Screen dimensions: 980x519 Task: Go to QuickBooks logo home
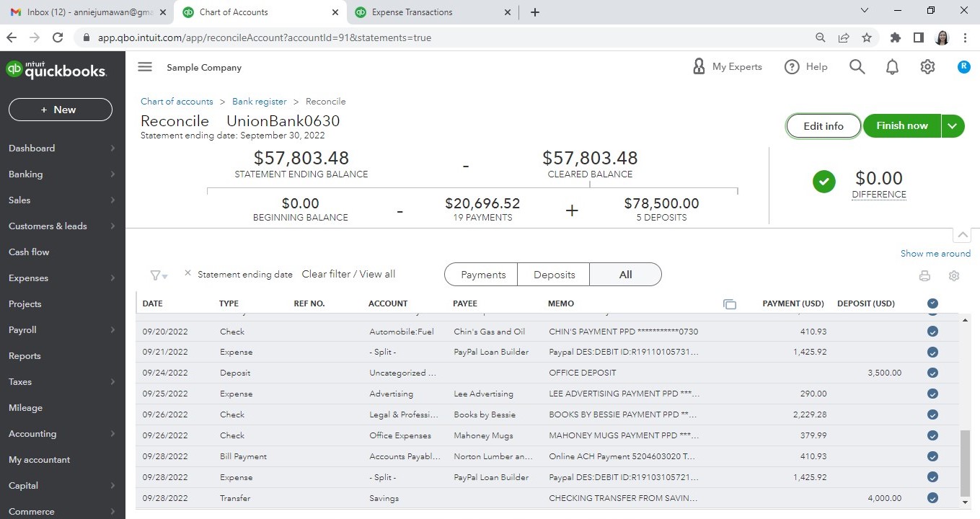(x=56, y=69)
